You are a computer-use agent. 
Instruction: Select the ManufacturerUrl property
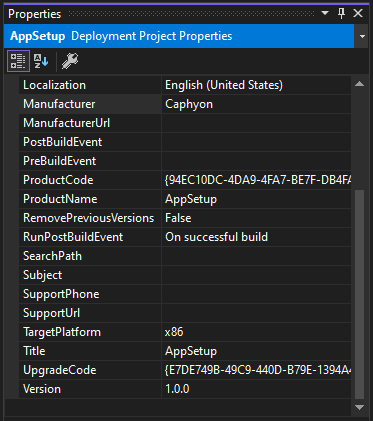pyautogui.click(x=90, y=123)
